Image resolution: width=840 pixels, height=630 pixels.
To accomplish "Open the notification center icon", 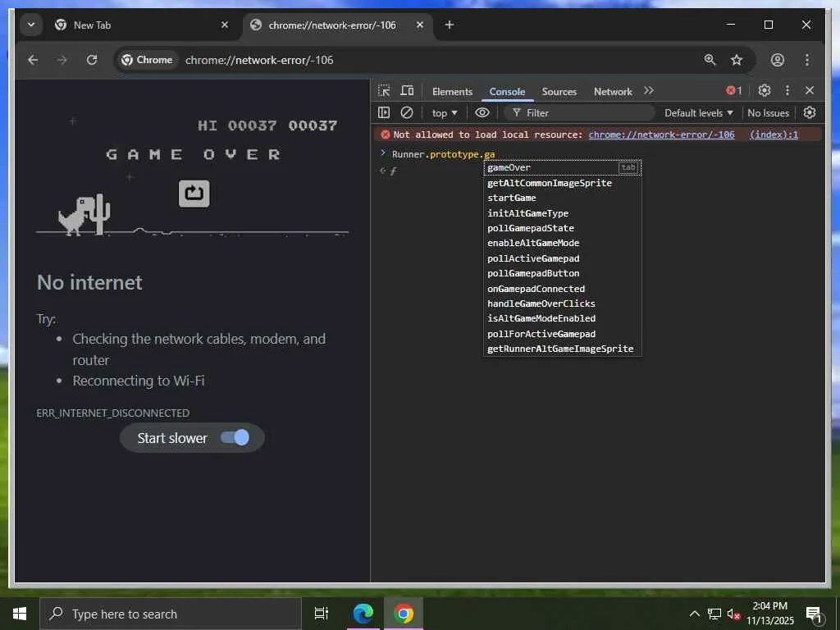I will pos(814,614).
